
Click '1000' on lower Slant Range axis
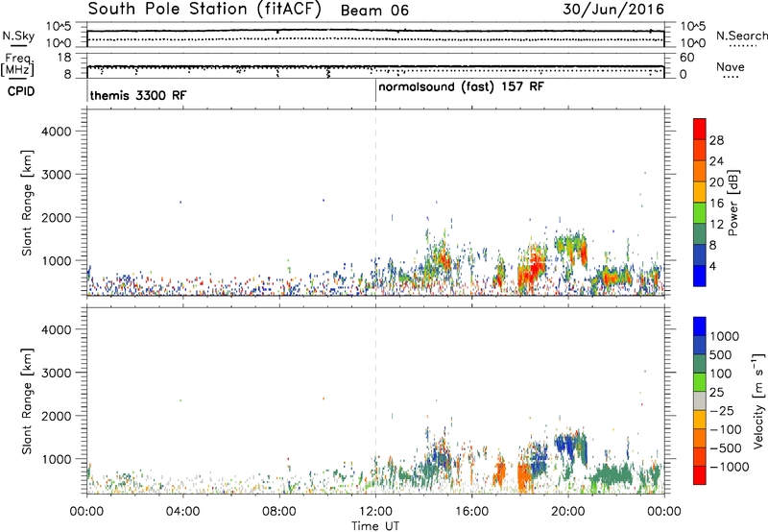(x=57, y=459)
